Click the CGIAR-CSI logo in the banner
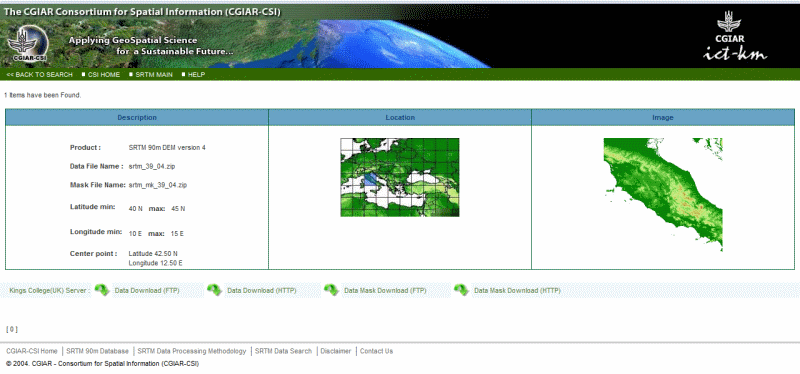Screen dimensions: 800x374 [x=28, y=44]
